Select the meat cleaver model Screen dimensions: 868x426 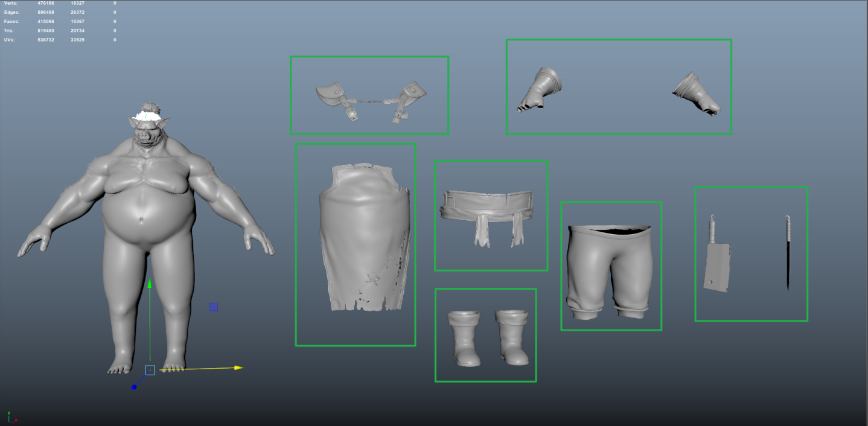[717, 265]
